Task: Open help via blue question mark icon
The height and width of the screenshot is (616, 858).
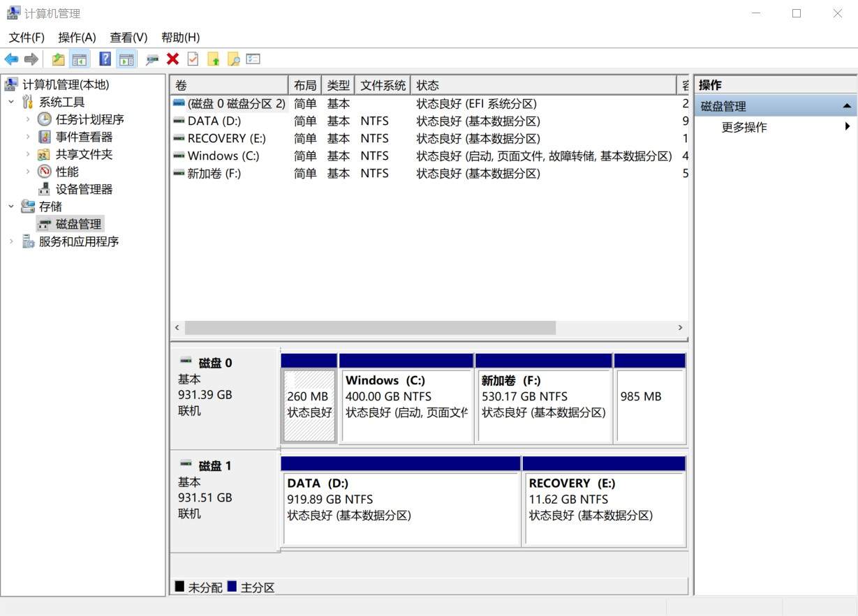Action: [105, 59]
